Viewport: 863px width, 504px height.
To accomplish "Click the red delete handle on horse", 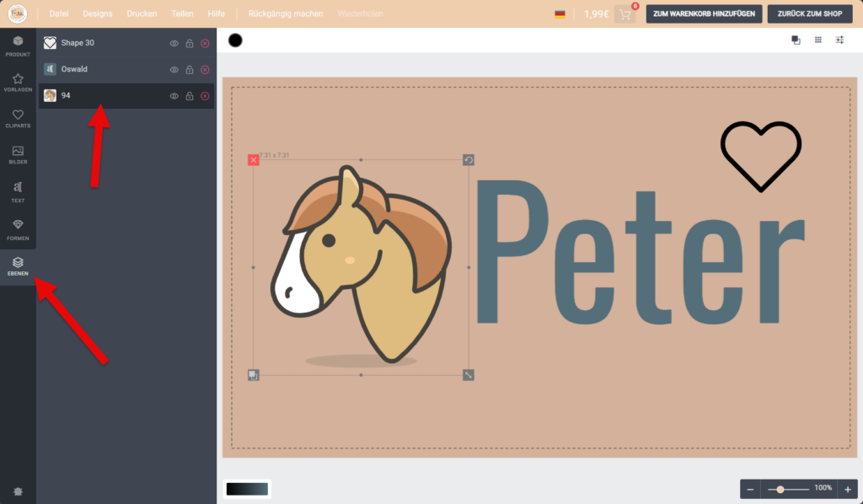I will coord(254,159).
